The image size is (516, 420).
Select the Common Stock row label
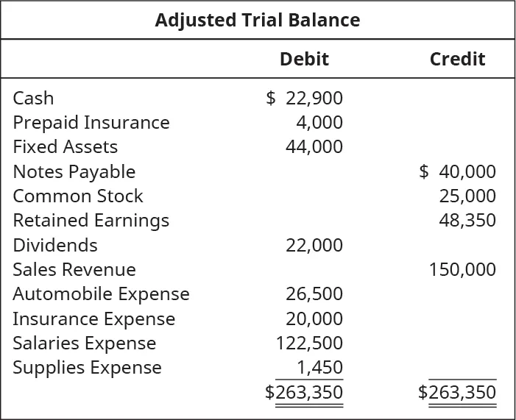pyautogui.click(x=78, y=196)
